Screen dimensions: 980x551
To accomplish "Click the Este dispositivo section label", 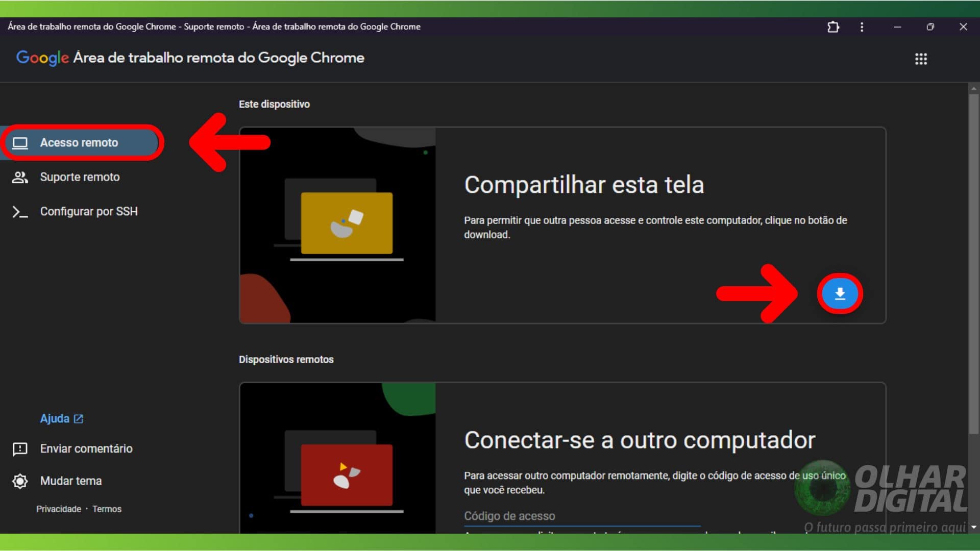I will click(274, 104).
